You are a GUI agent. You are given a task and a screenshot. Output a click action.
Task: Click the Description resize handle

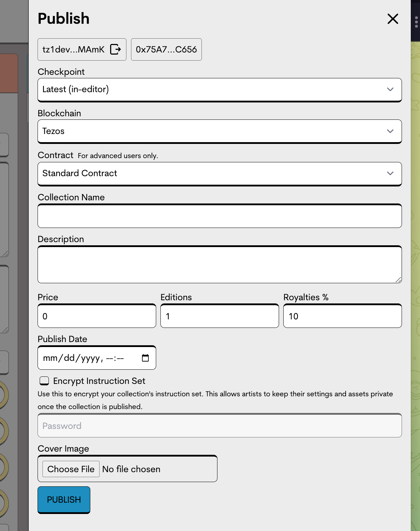[x=398, y=280]
